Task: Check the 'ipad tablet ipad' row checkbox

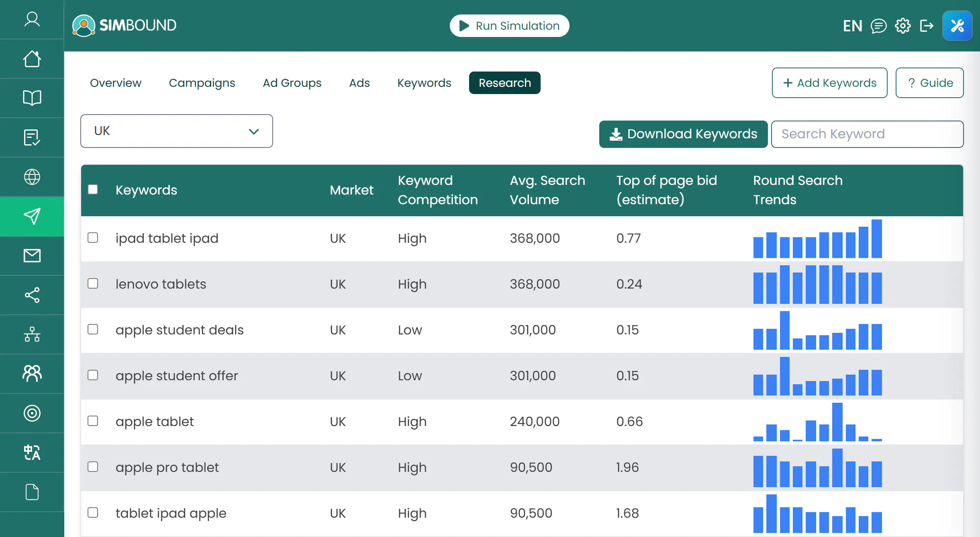Action: point(93,238)
